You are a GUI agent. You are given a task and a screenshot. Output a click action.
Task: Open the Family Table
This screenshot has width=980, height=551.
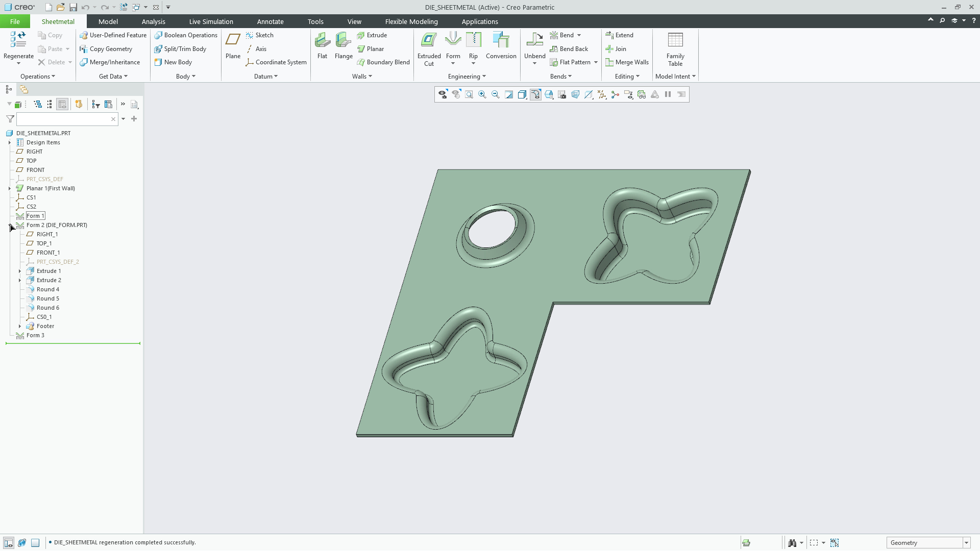tap(675, 49)
